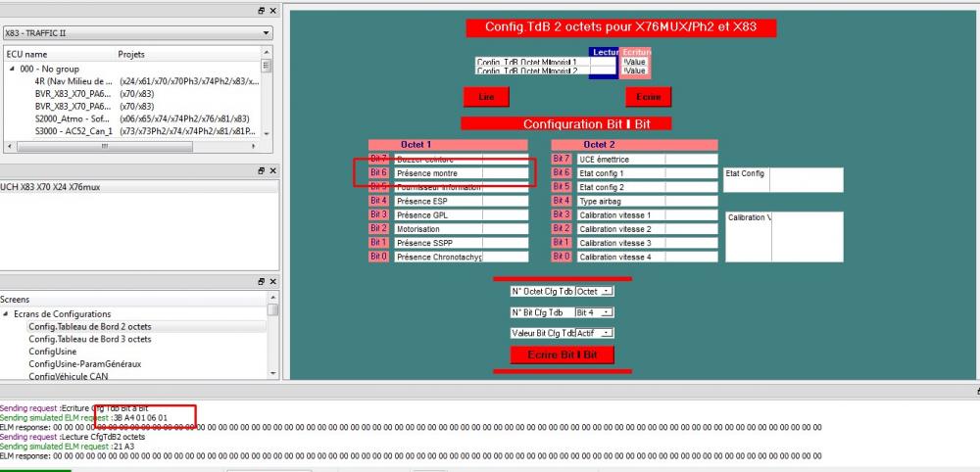Close the ECU list panel

(x=272, y=11)
